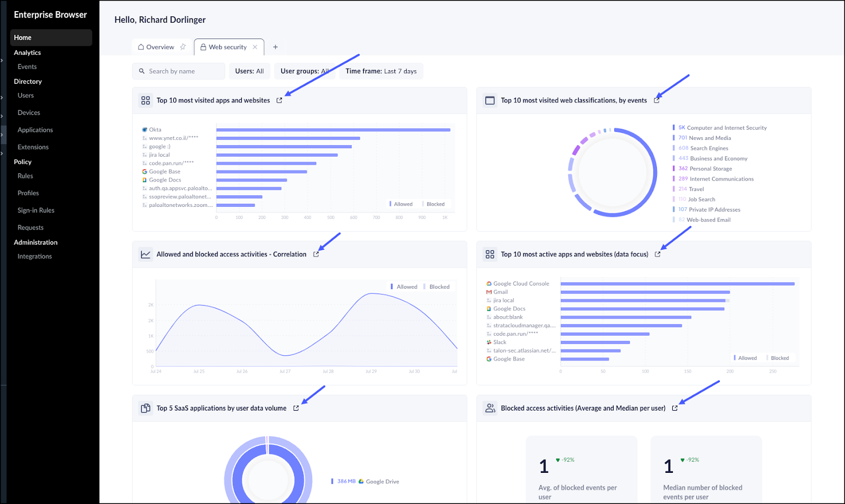845x504 pixels.
Task: Pop out the Top 10 most active apps widget
Action: click(x=658, y=254)
